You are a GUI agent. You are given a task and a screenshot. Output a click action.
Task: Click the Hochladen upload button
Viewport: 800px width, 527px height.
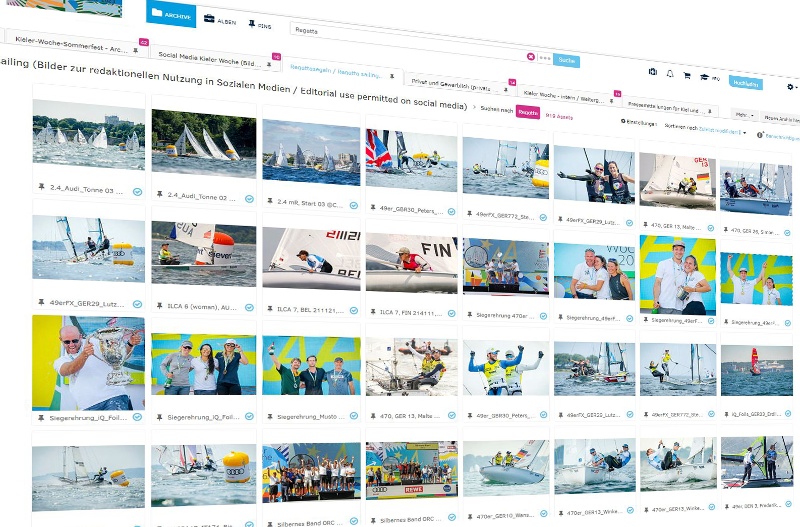(x=745, y=83)
